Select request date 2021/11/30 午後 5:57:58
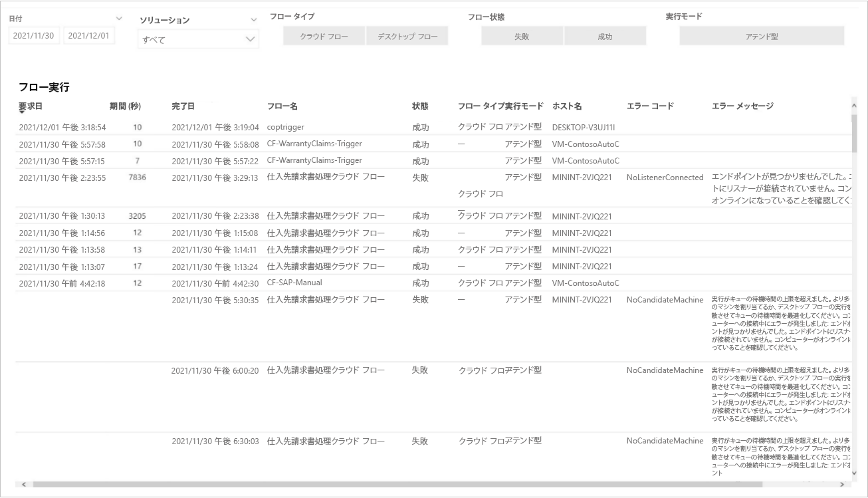 [x=62, y=144]
